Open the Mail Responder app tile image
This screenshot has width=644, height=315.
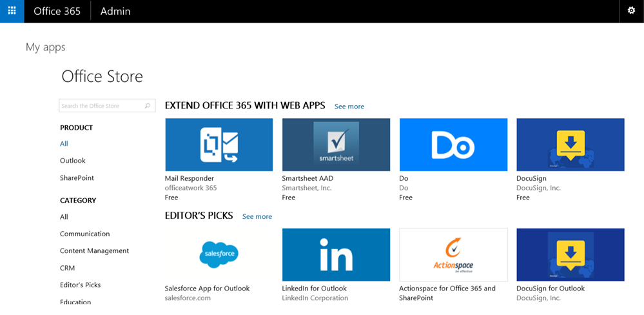[x=219, y=145]
